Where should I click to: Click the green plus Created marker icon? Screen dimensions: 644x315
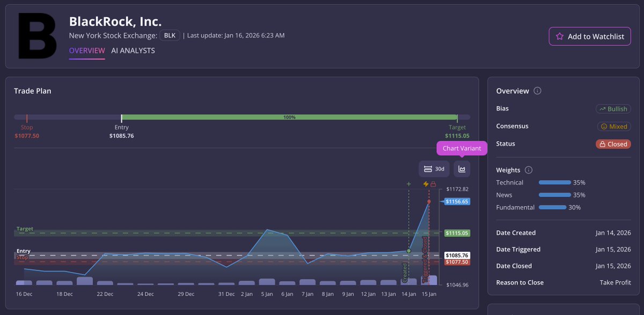(409, 184)
